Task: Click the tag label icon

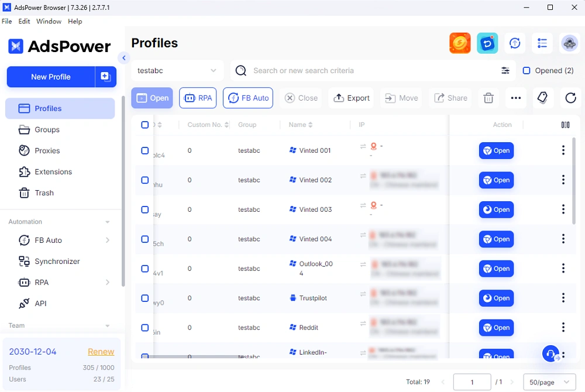Action: [x=542, y=98]
